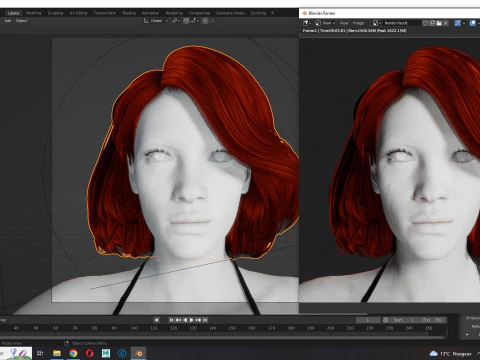
Task: Open proportional editing falloff icon
Action: 212,21
